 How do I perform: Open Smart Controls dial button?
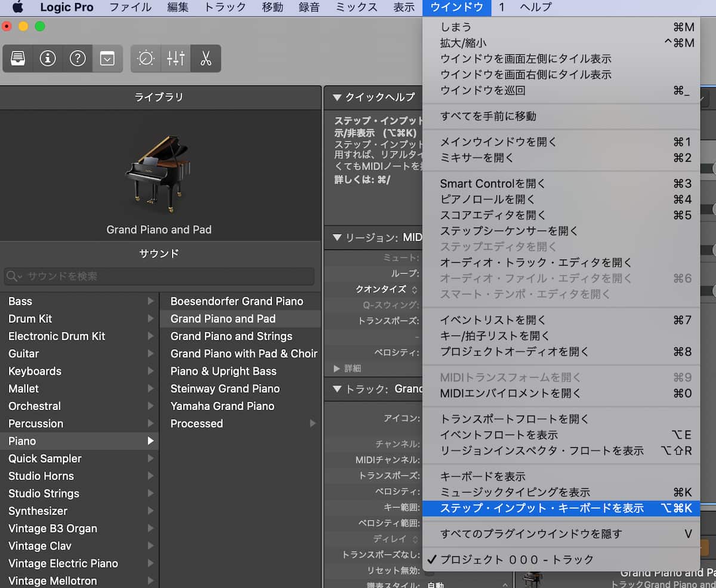coord(146,59)
